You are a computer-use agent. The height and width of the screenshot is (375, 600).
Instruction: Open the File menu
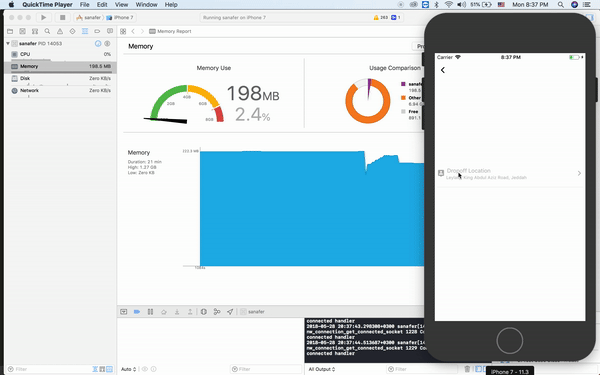tap(85, 5)
